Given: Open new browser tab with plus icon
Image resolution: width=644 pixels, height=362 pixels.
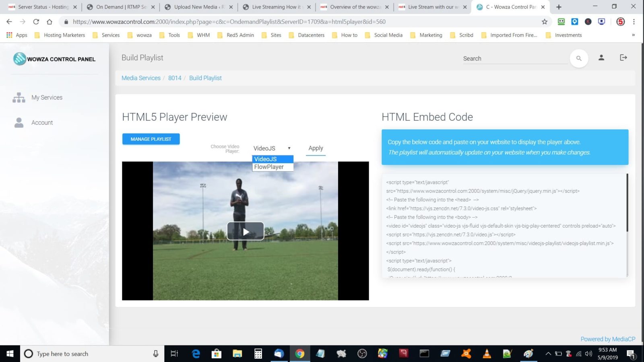Looking at the screenshot, I should (x=559, y=7).
